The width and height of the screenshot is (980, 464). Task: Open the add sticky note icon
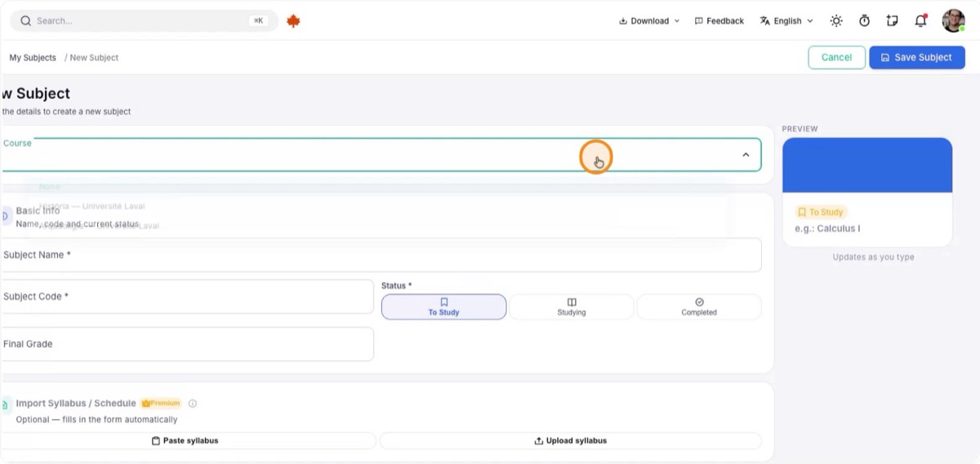tap(892, 21)
